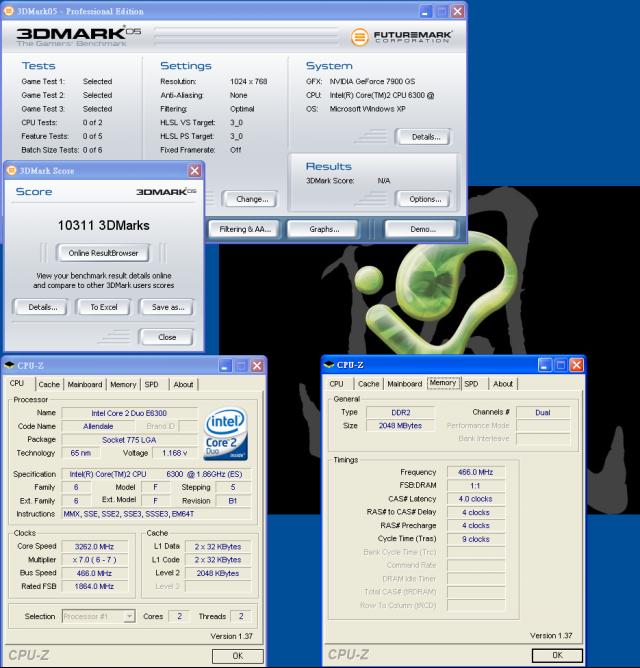This screenshot has width=640, height=668.
Task: Minimize the right CPU-Z window
Action: point(545,365)
